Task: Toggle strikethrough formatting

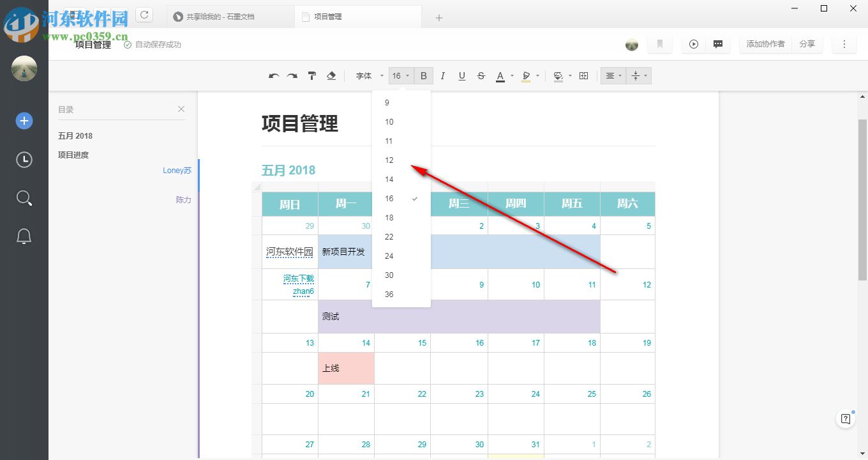Action: pyautogui.click(x=481, y=75)
